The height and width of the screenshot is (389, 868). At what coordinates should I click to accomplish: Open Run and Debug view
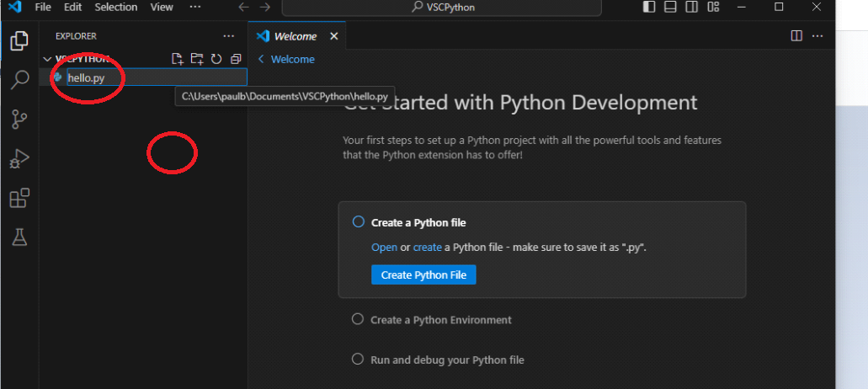(x=19, y=158)
